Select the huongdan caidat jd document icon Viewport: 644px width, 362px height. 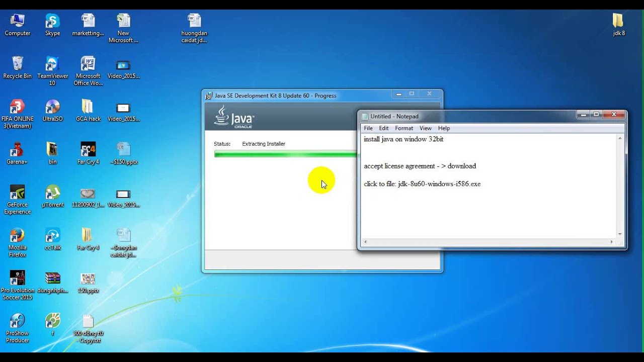pyautogui.click(x=194, y=29)
